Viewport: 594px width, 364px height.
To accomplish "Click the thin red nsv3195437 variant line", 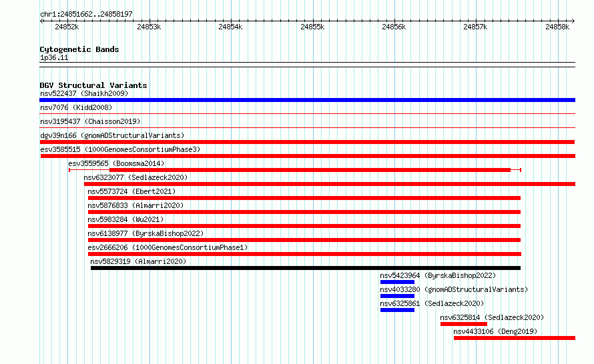I will [x=307, y=127].
